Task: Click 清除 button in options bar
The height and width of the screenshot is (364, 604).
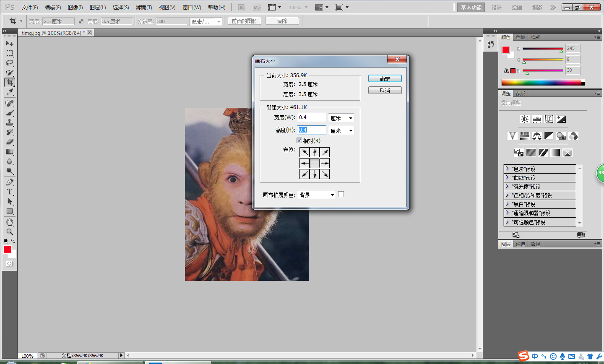Action: coord(282,21)
